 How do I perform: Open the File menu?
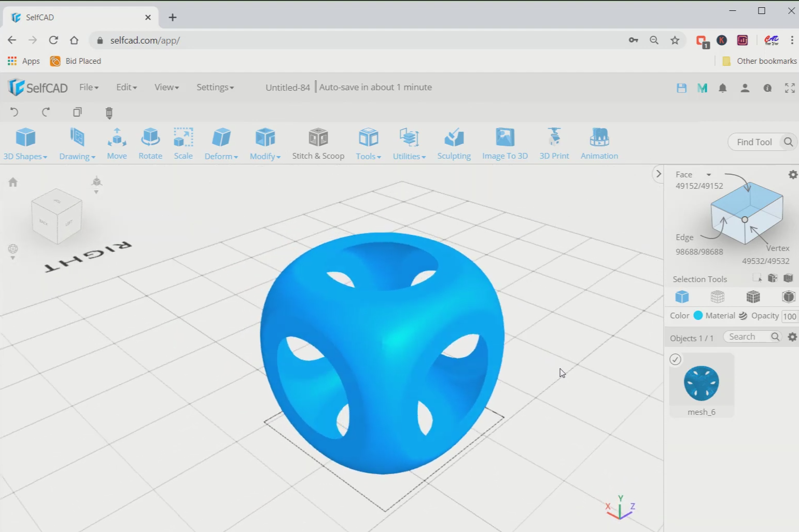point(89,87)
